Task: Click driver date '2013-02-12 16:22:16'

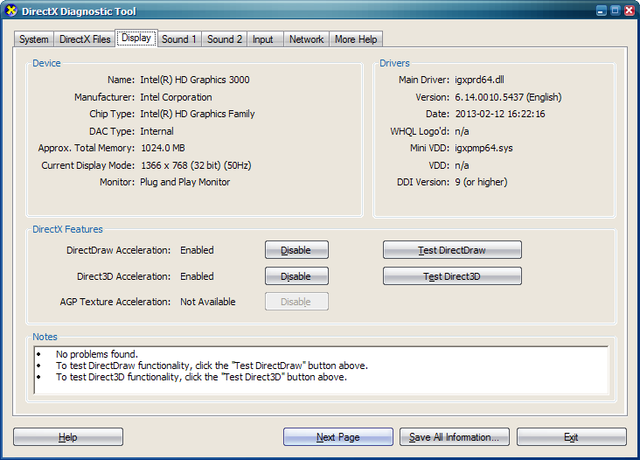Action: 500,114
